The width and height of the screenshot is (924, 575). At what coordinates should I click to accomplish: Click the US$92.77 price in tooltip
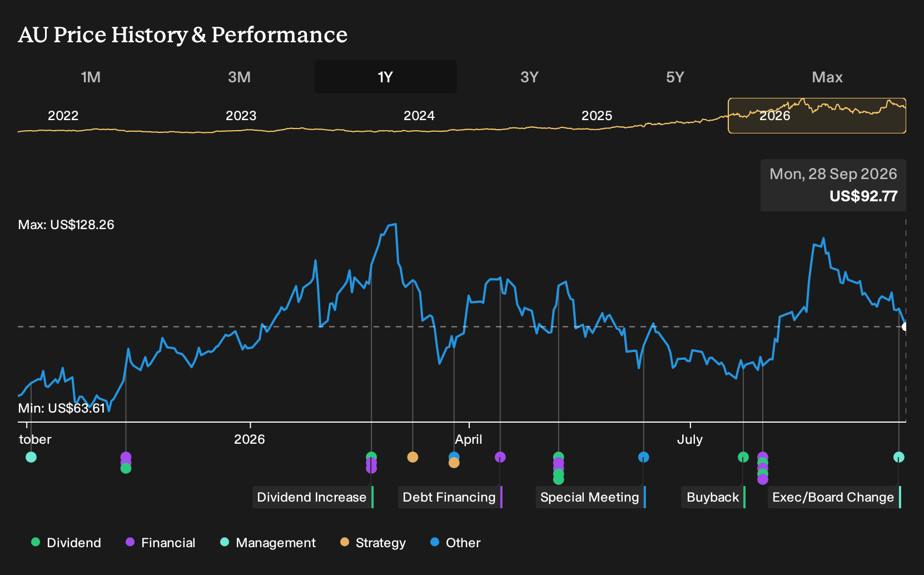(863, 196)
